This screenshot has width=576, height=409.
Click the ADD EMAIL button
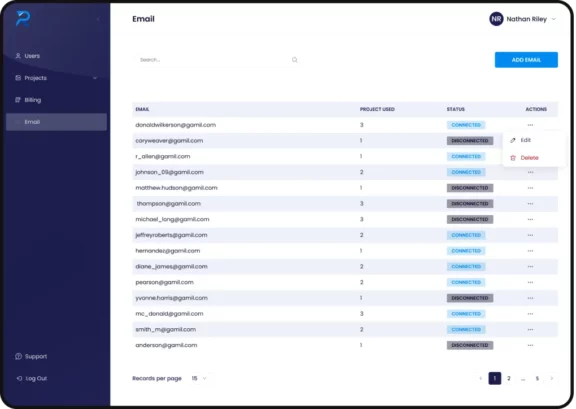coord(526,60)
